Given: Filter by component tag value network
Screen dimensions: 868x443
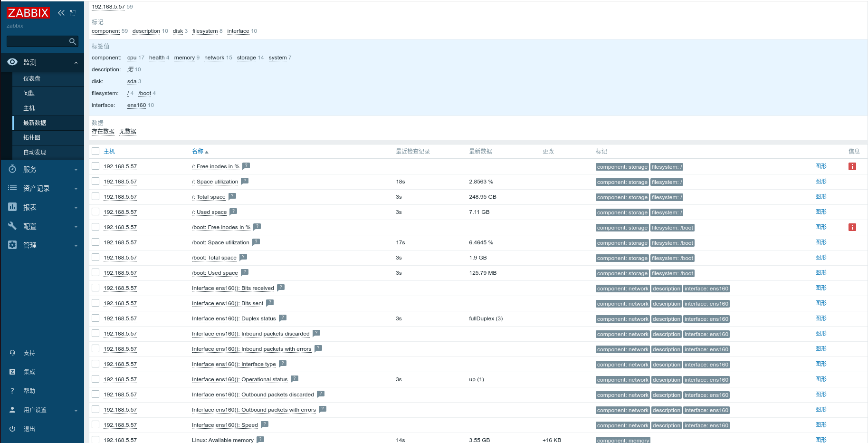Looking at the screenshot, I should (214, 58).
